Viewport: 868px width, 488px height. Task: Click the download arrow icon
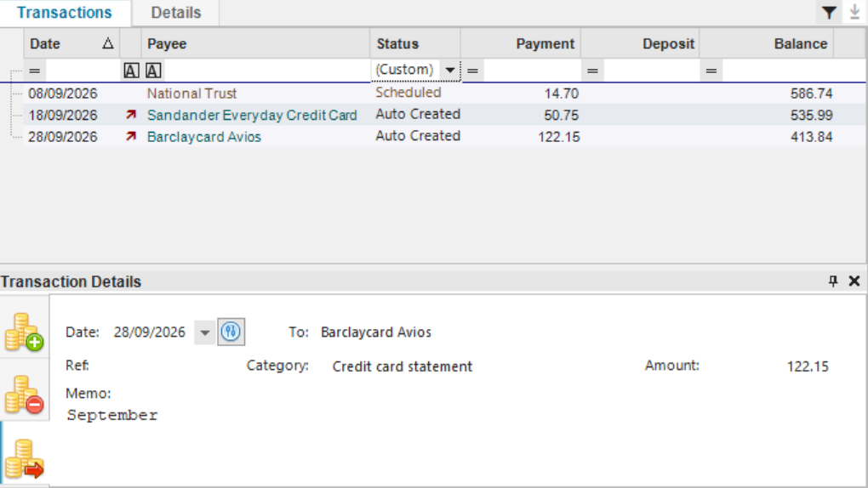pos(854,13)
